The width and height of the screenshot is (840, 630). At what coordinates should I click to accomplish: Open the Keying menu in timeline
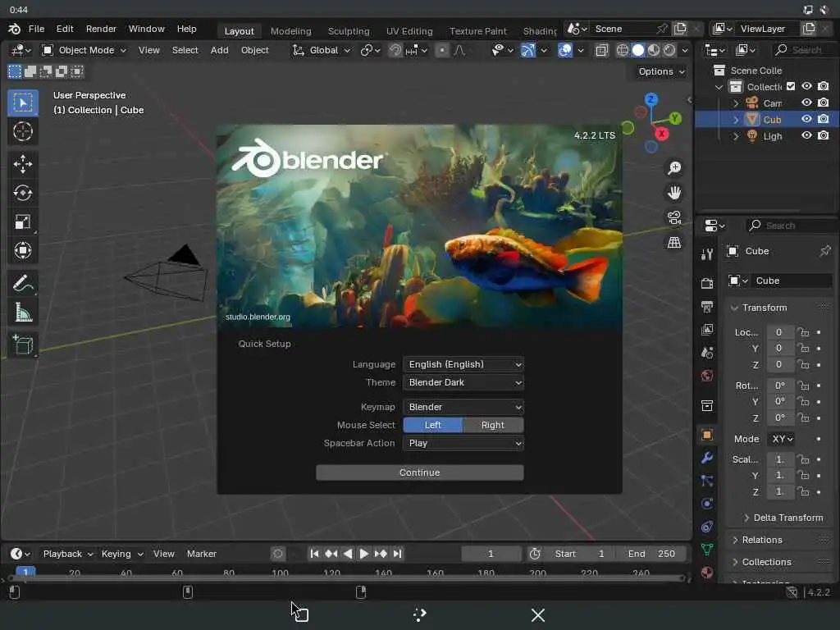[x=121, y=554]
